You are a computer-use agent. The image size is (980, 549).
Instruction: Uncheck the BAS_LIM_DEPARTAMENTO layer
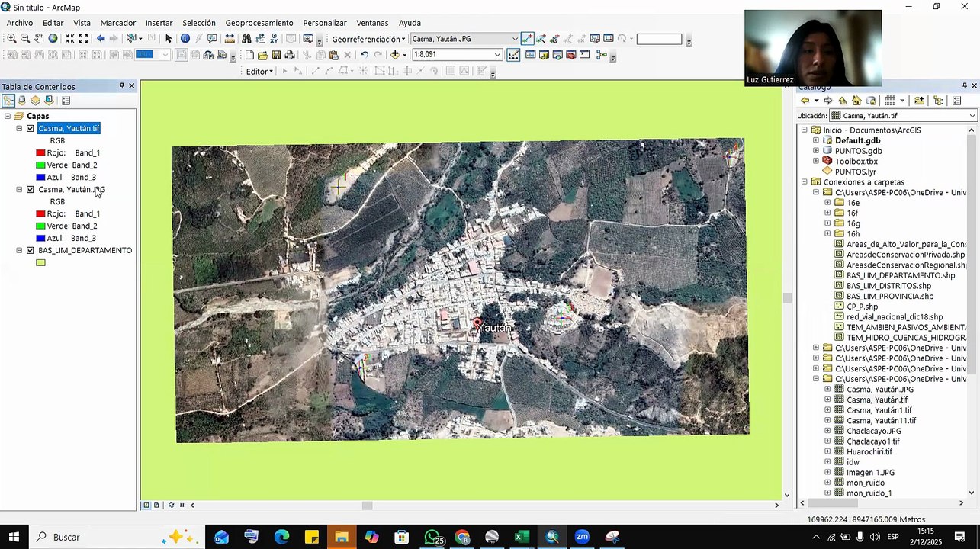tap(31, 251)
